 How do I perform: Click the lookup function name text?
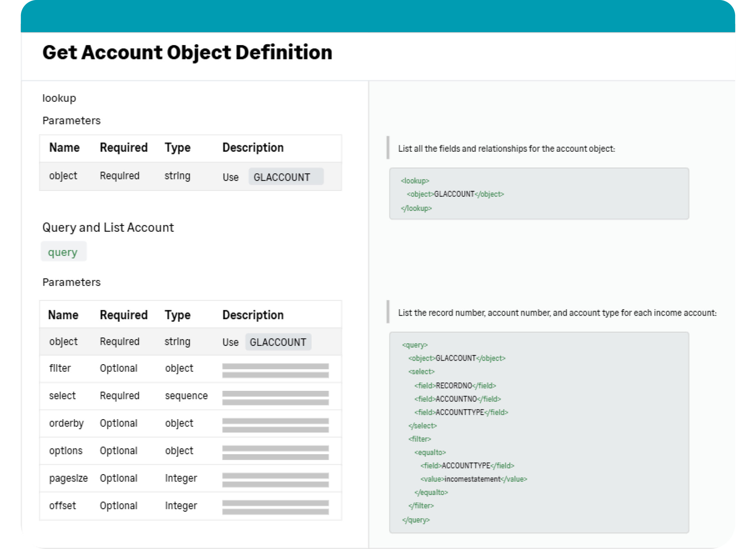[x=59, y=98]
